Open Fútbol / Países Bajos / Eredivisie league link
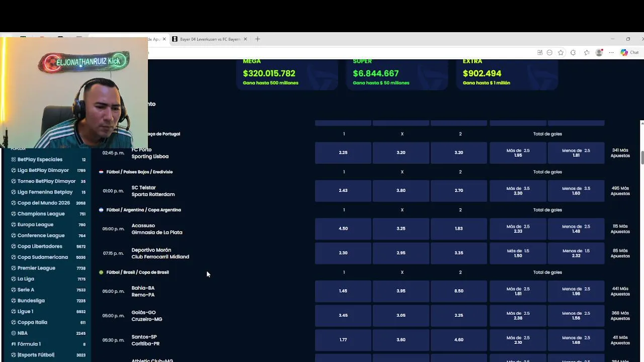Image resolution: width=644 pixels, height=362 pixels. (x=139, y=172)
